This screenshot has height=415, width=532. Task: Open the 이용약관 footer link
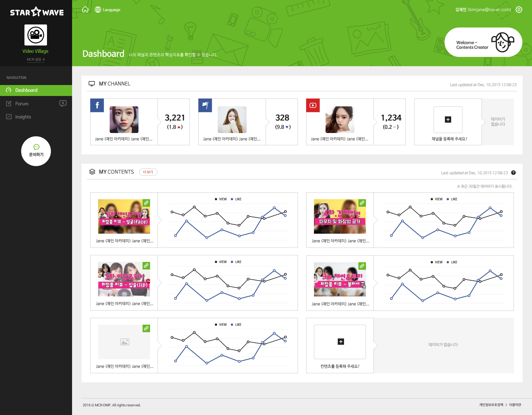(515, 405)
